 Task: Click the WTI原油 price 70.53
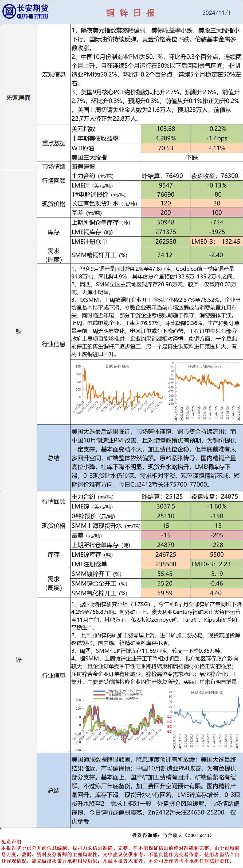click(x=166, y=148)
